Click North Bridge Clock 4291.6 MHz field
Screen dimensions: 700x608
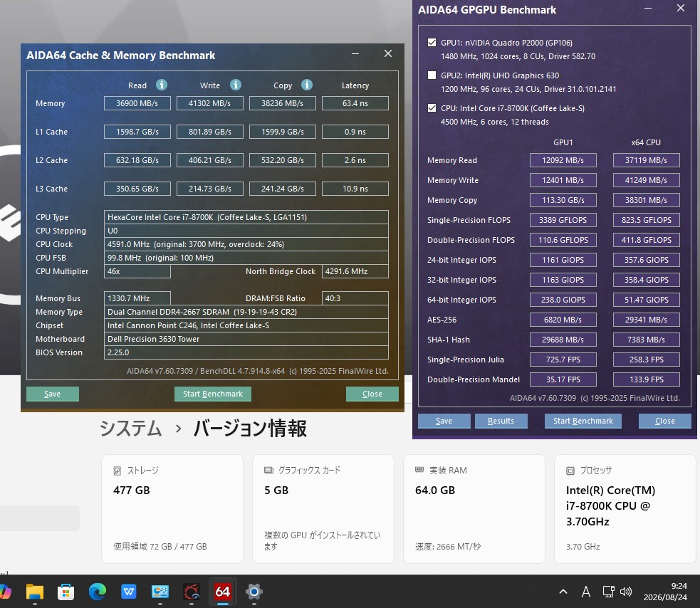tap(355, 271)
